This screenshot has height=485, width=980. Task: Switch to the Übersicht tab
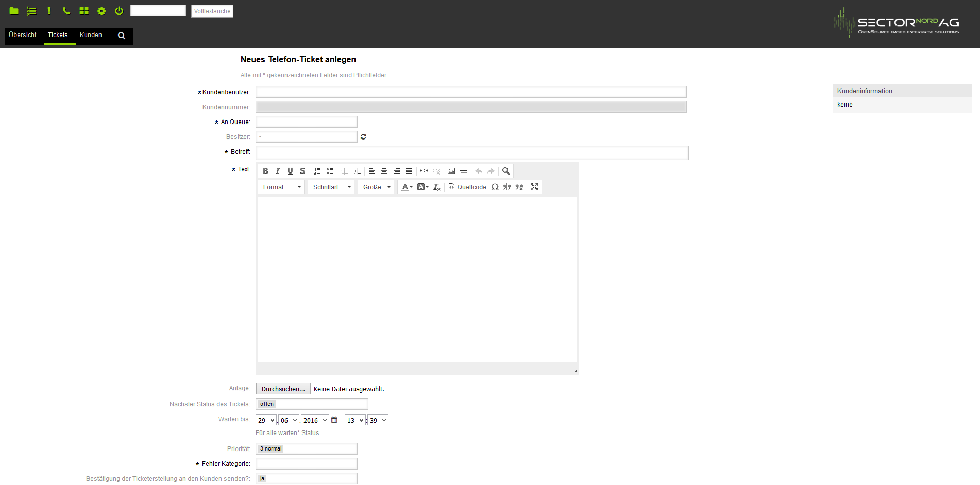point(23,35)
